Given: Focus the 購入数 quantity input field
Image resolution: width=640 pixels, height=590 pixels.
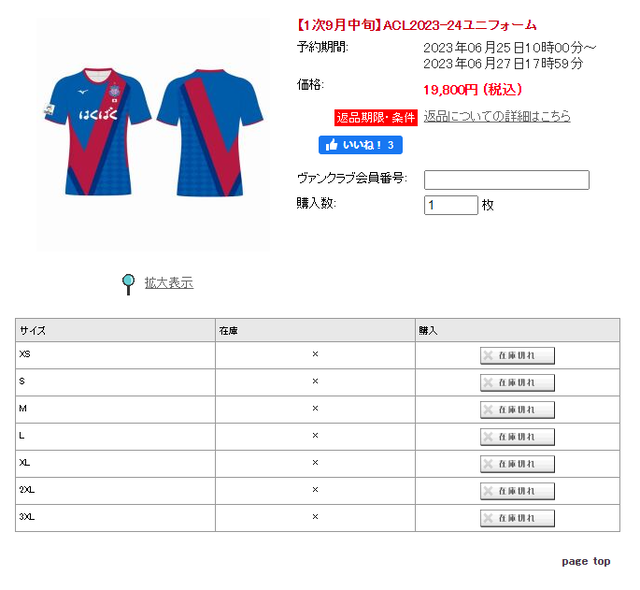Looking at the screenshot, I should 451,205.
